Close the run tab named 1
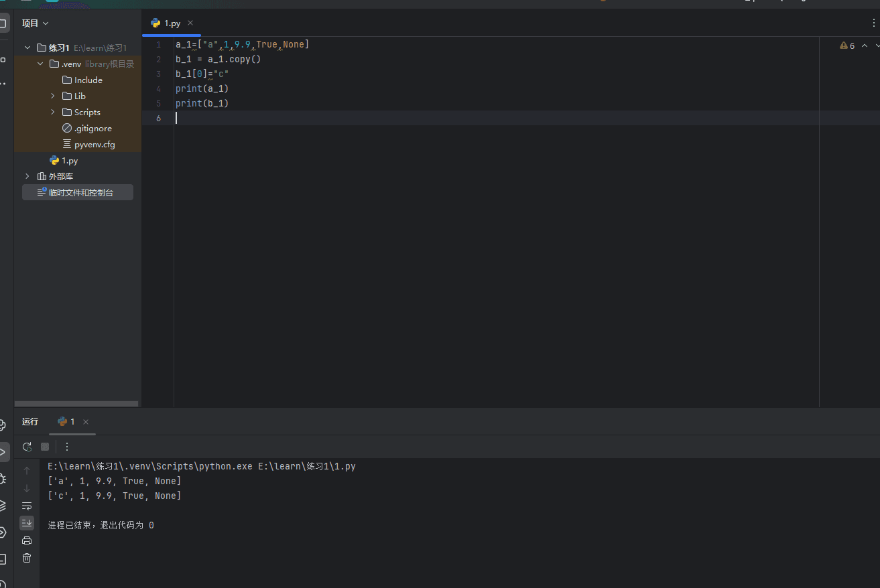The image size is (880, 588). 86,422
